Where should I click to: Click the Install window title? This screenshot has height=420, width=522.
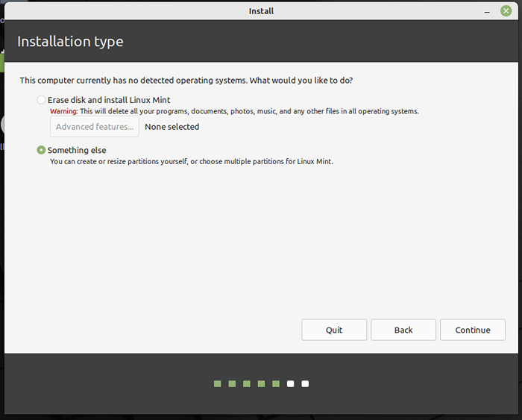click(261, 11)
